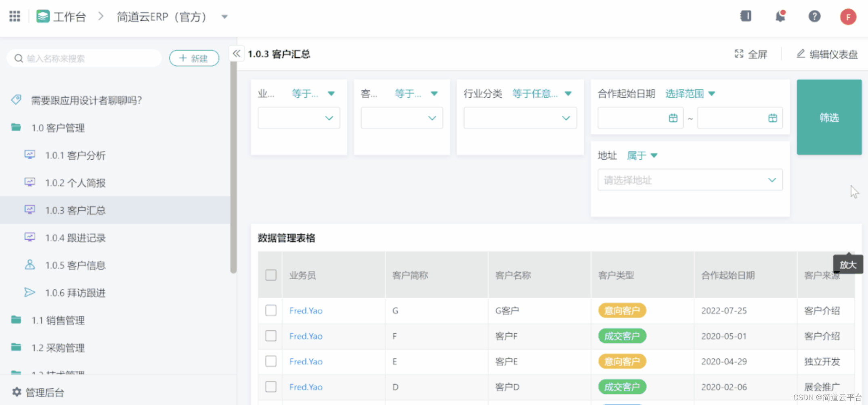Viewport: 868px width, 405px height.
Task: Open the 客... filter value combo box
Action: 402,118
